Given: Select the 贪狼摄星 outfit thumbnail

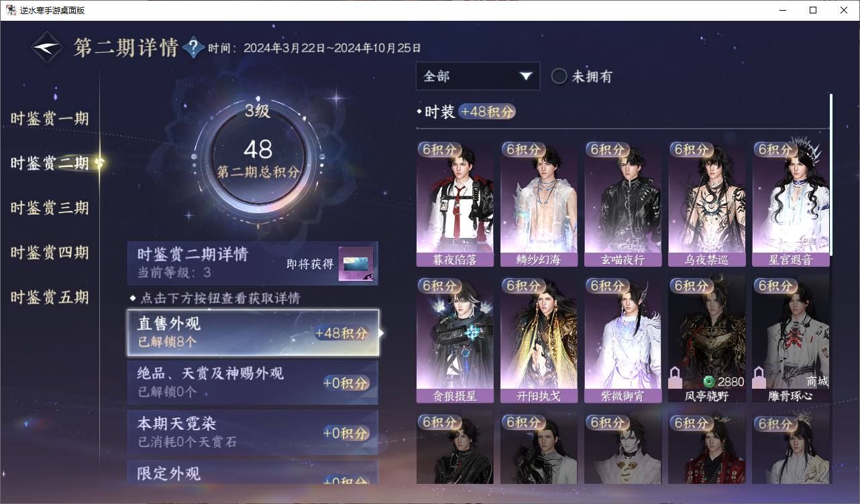Looking at the screenshot, I should pyautogui.click(x=455, y=340).
